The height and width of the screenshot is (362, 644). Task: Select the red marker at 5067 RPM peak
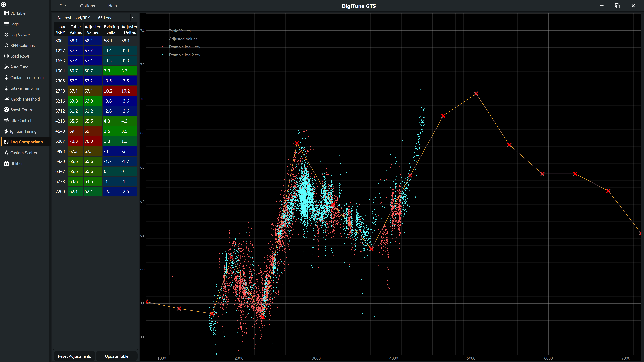click(x=476, y=94)
